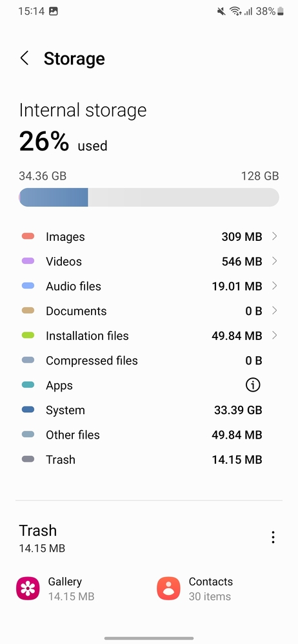The width and height of the screenshot is (298, 644).
Task: Tap the mute status icon
Action: pyautogui.click(x=221, y=12)
